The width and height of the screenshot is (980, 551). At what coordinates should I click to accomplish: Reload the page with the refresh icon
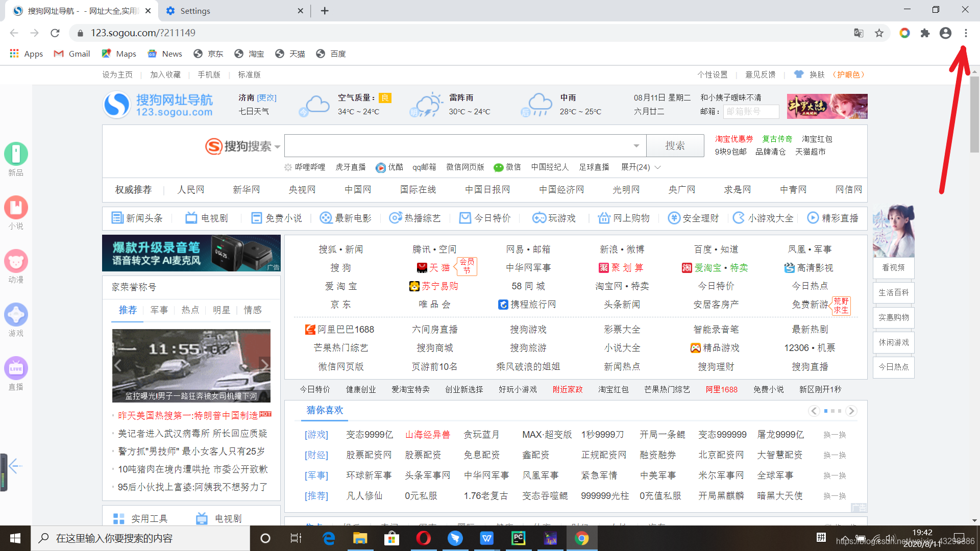coord(55,33)
